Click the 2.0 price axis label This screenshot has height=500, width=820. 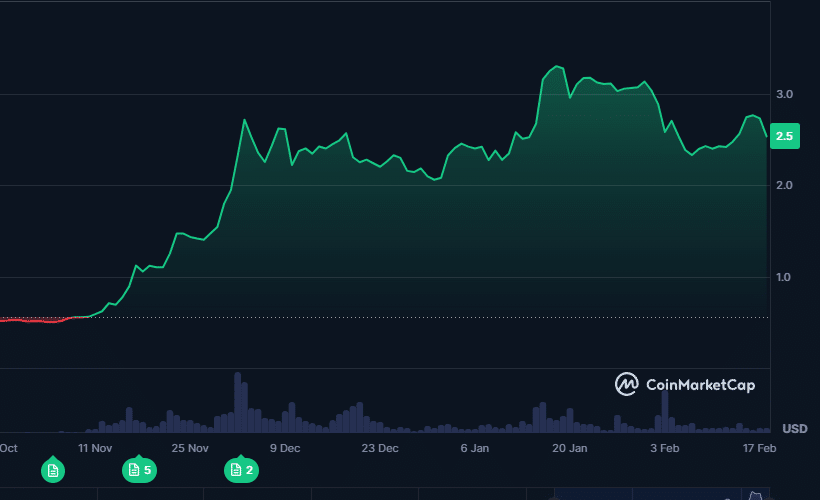[784, 185]
